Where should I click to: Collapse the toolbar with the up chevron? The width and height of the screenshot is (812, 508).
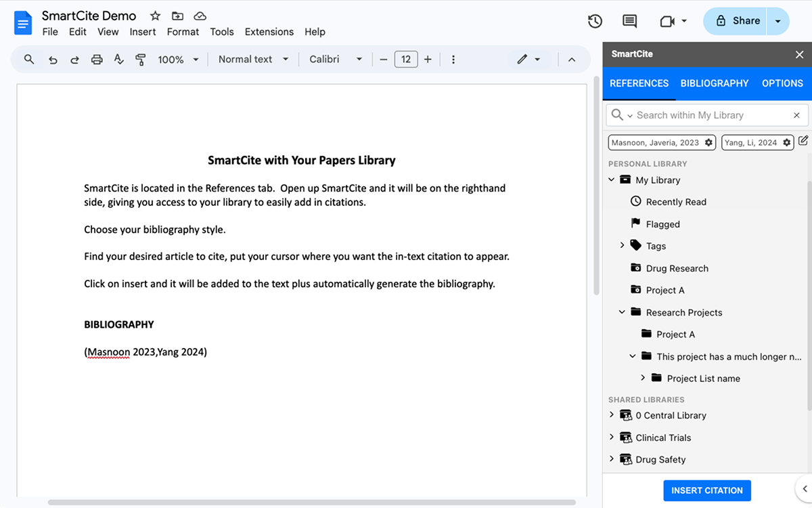coord(572,60)
